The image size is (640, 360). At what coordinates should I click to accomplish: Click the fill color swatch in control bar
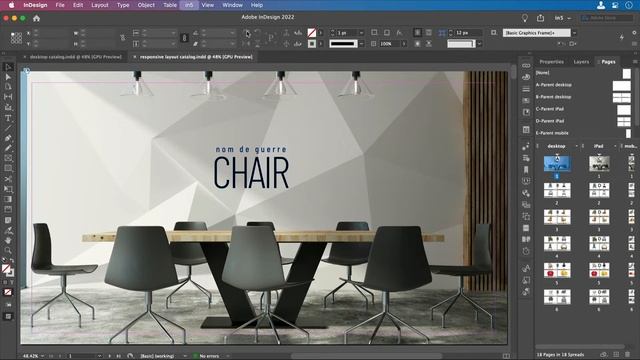click(311, 33)
